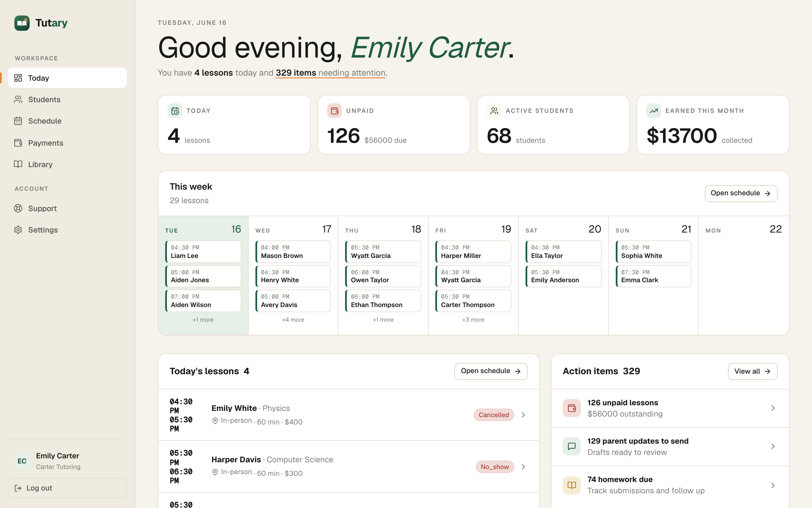The image size is (812, 508).
Task: Click the Emily Carter profile name
Action: (x=58, y=456)
